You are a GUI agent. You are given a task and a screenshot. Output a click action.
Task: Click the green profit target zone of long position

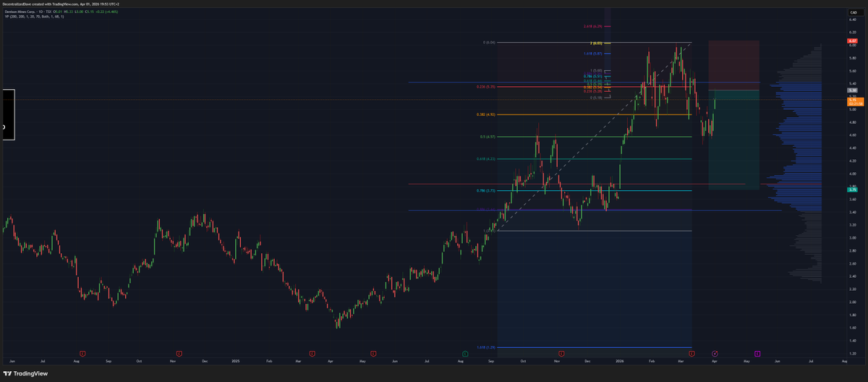pyautogui.click(x=733, y=140)
